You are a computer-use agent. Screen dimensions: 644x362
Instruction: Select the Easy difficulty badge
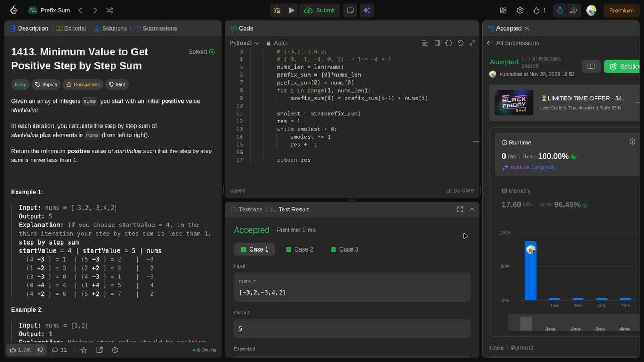pyautogui.click(x=20, y=84)
